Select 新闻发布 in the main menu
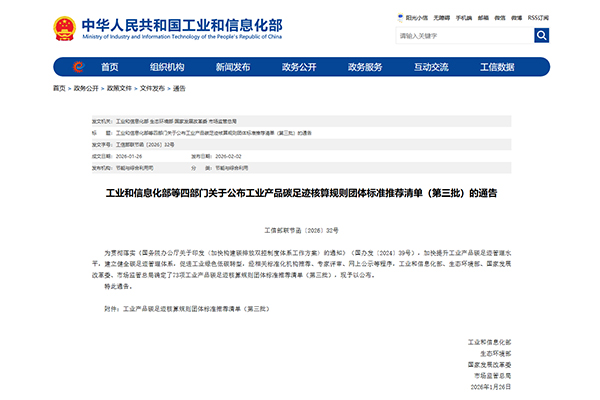 (232, 67)
